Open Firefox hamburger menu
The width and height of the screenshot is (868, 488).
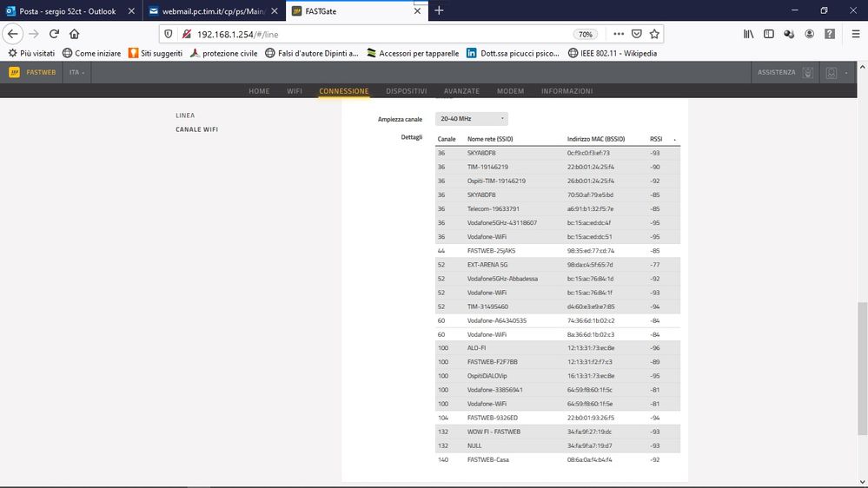pos(855,35)
